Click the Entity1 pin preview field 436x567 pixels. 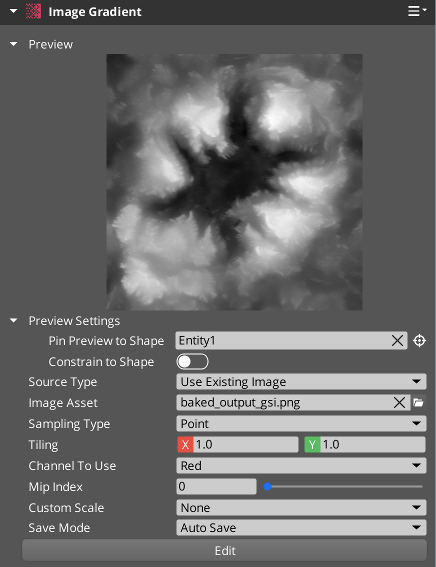point(291,341)
